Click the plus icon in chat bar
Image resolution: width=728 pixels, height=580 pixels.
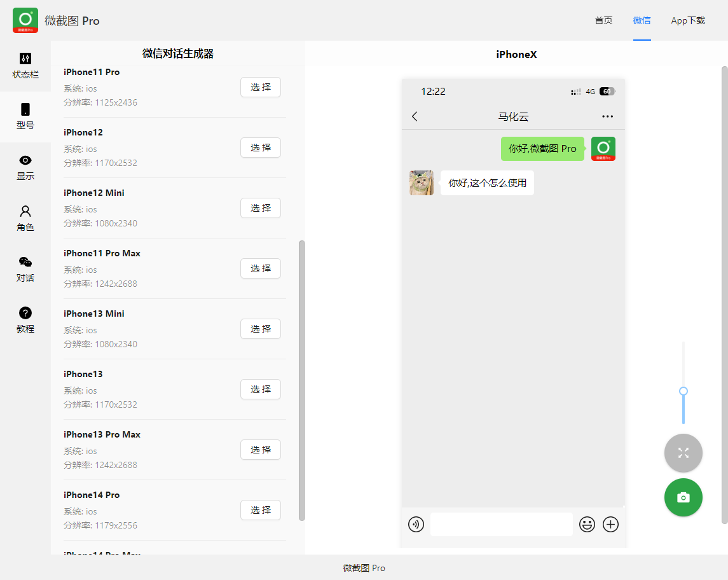click(610, 524)
